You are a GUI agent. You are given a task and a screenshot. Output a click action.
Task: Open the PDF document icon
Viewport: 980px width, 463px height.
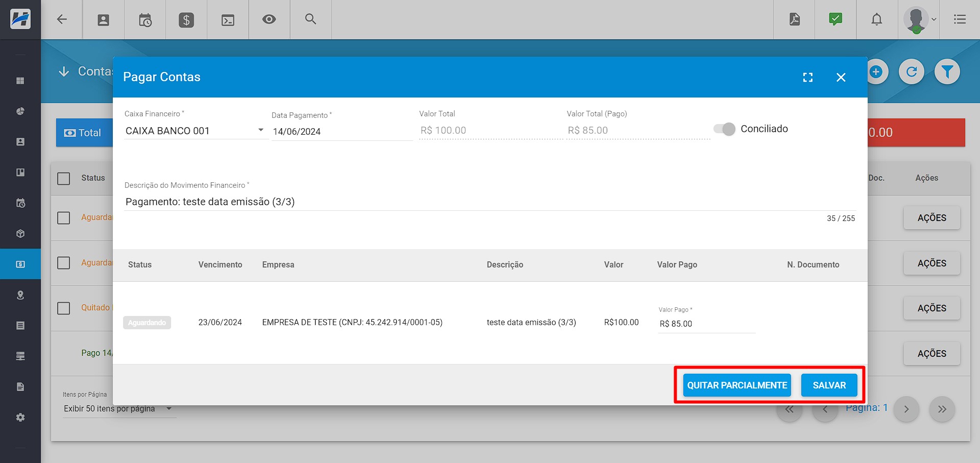pyautogui.click(x=795, y=19)
